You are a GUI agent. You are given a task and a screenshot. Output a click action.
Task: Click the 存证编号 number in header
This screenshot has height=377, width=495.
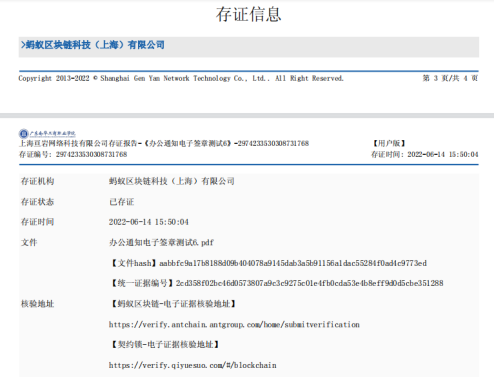pos(91,154)
